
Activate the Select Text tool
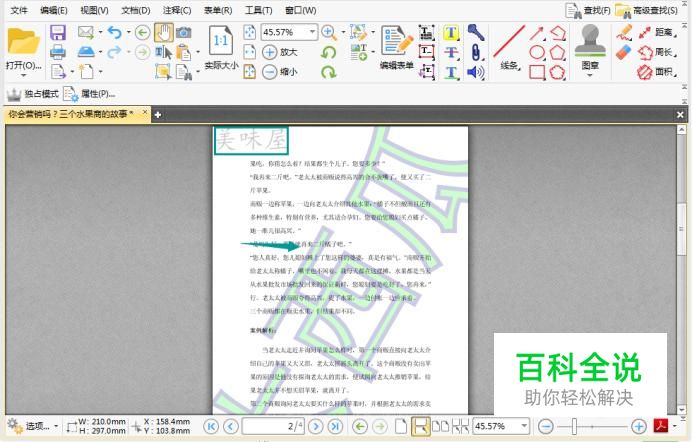(x=163, y=52)
